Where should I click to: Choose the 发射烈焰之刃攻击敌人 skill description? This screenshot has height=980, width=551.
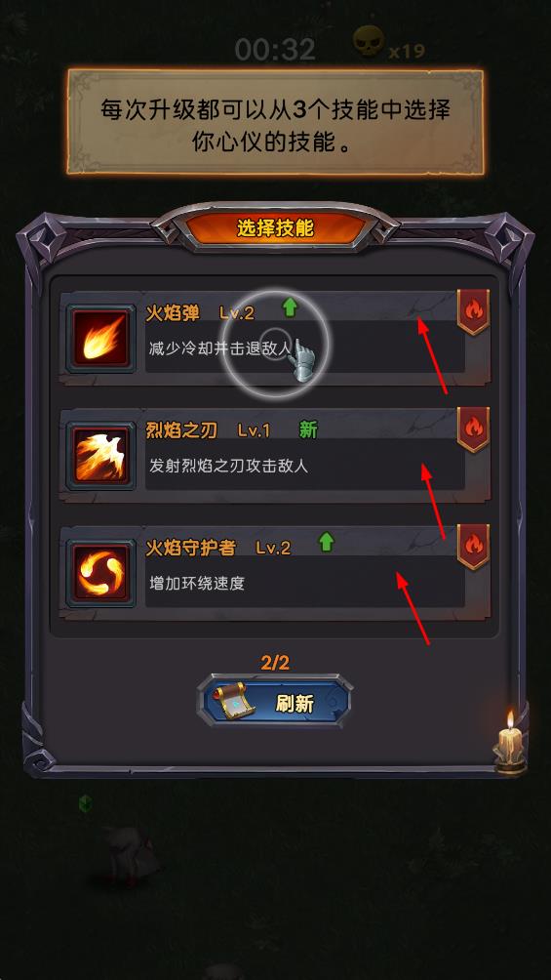pos(228,466)
